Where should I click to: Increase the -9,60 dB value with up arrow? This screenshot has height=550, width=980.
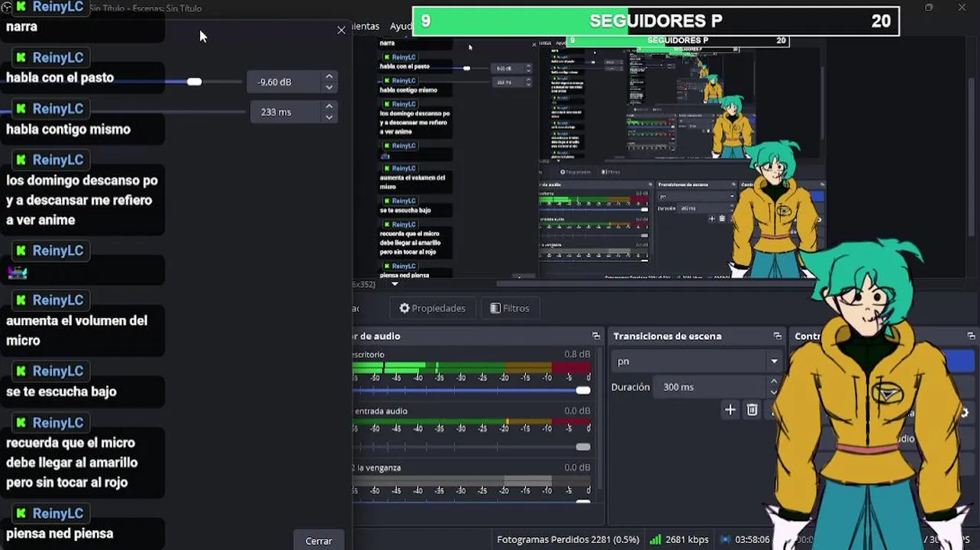click(x=329, y=76)
